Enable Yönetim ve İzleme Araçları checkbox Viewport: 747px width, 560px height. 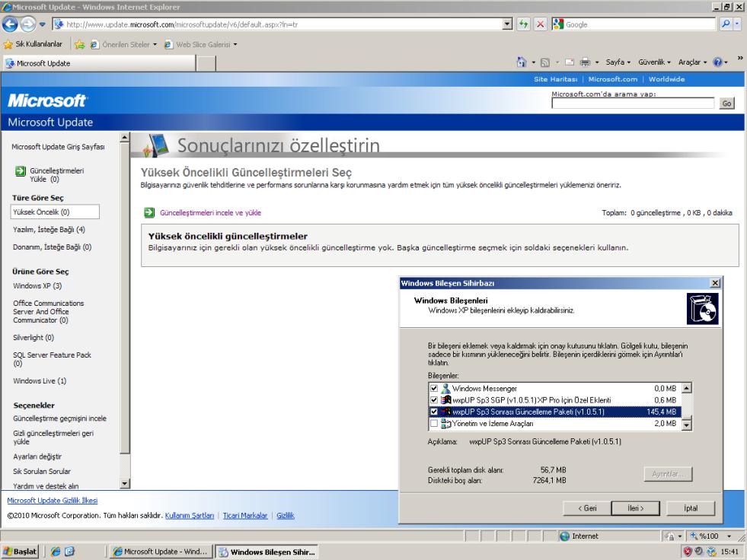pos(434,423)
